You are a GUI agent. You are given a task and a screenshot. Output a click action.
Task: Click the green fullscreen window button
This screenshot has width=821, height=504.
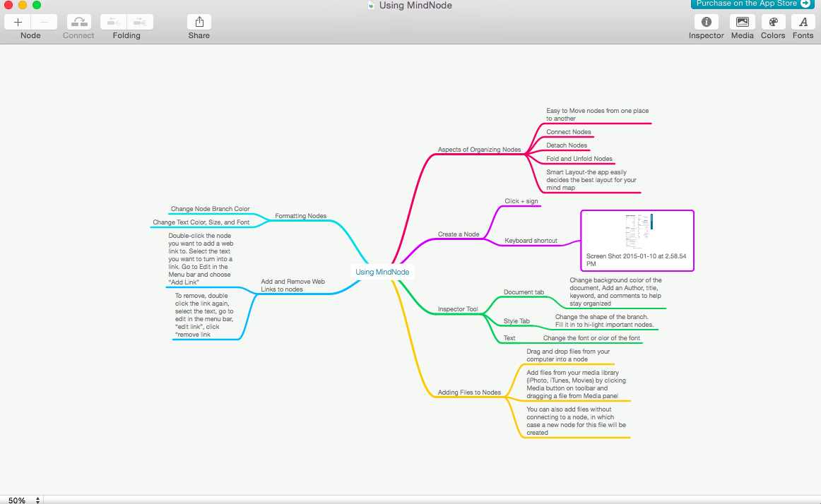click(x=37, y=5)
